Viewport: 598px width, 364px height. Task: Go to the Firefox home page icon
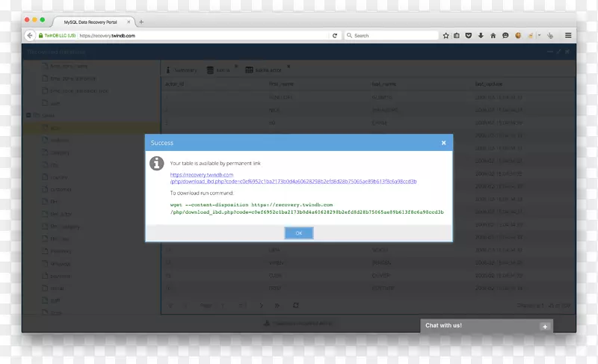pyautogui.click(x=493, y=35)
